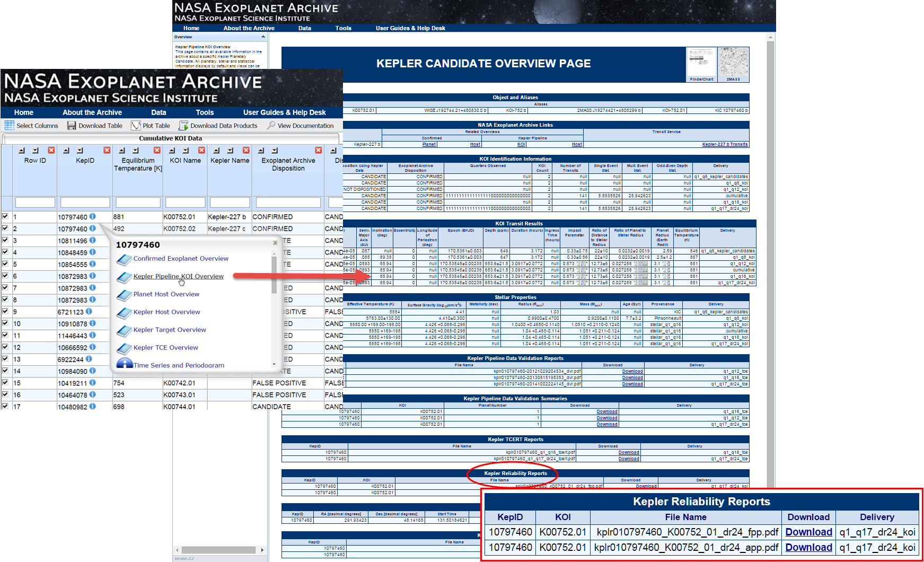Download the K00752_01_dr24_fpp.pdf report
The image size is (924, 562).
click(x=808, y=532)
